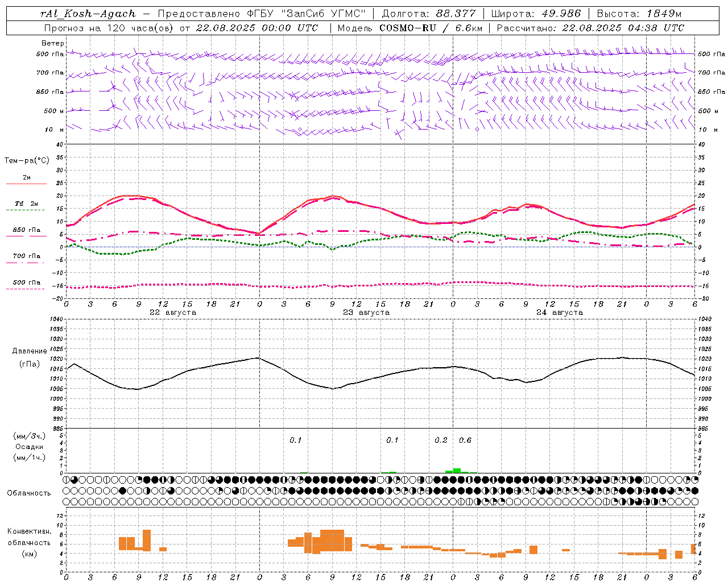The image size is (728, 582).
Task: Click the "0.6" precipitation amount value
Action: (x=465, y=440)
